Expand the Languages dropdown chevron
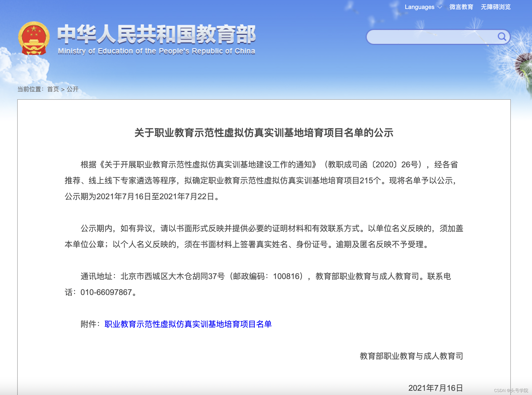Image resolution: width=532 pixels, height=395 pixels. (x=440, y=7)
